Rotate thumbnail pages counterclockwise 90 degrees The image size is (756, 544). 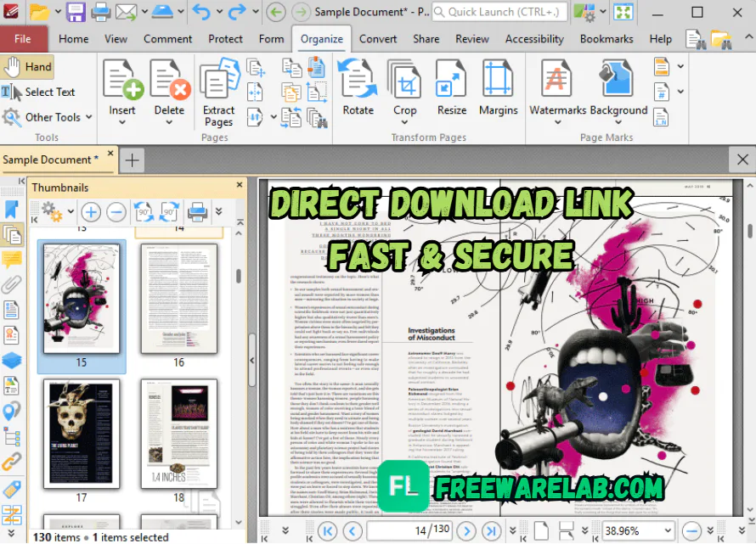(x=144, y=212)
